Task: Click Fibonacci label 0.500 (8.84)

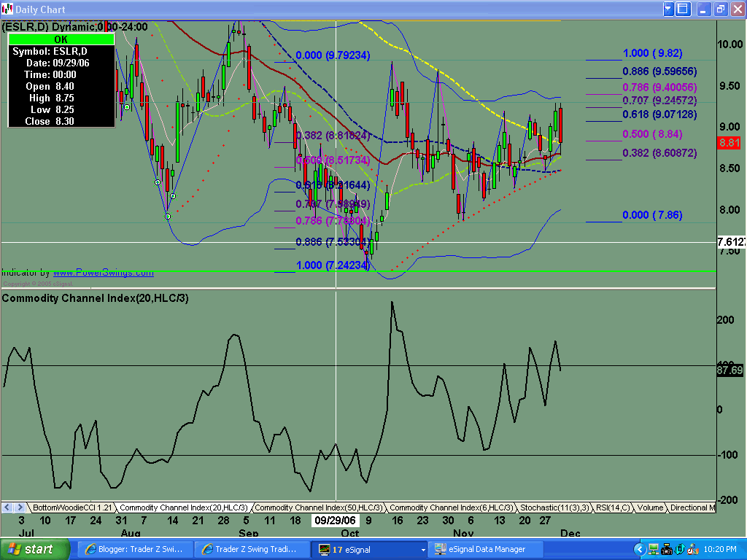Action: (x=652, y=134)
